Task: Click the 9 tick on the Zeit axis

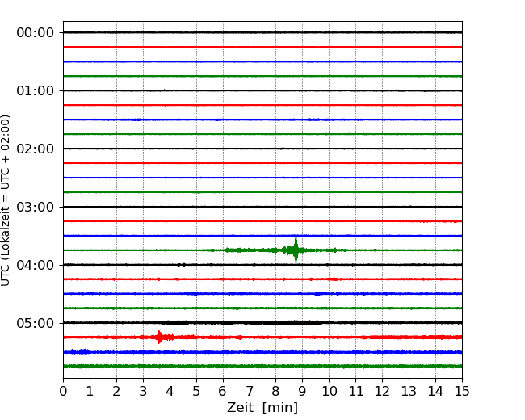Action: 303,391
